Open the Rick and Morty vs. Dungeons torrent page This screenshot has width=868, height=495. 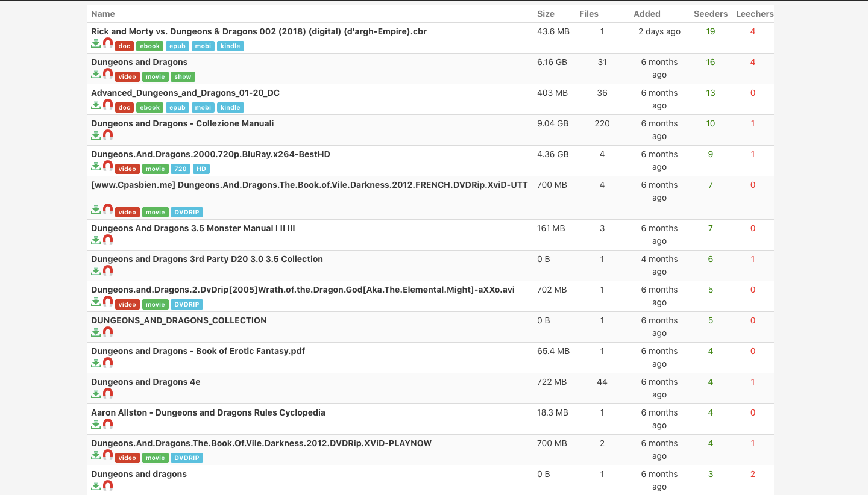pyautogui.click(x=259, y=31)
